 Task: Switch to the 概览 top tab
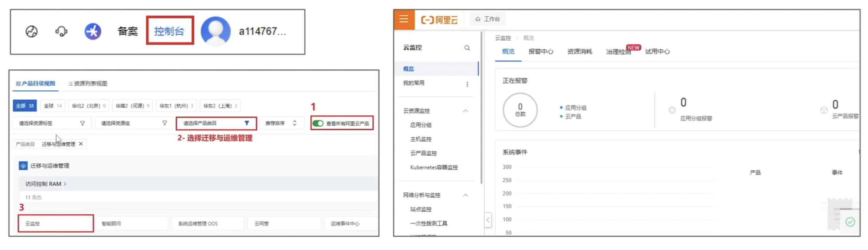pyautogui.click(x=508, y=51)
